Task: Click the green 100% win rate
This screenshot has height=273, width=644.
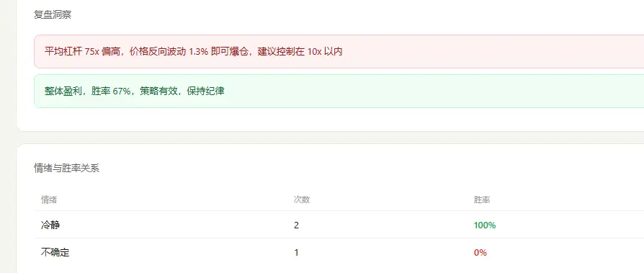Action: pyautogui.click(x=485, y=225)
